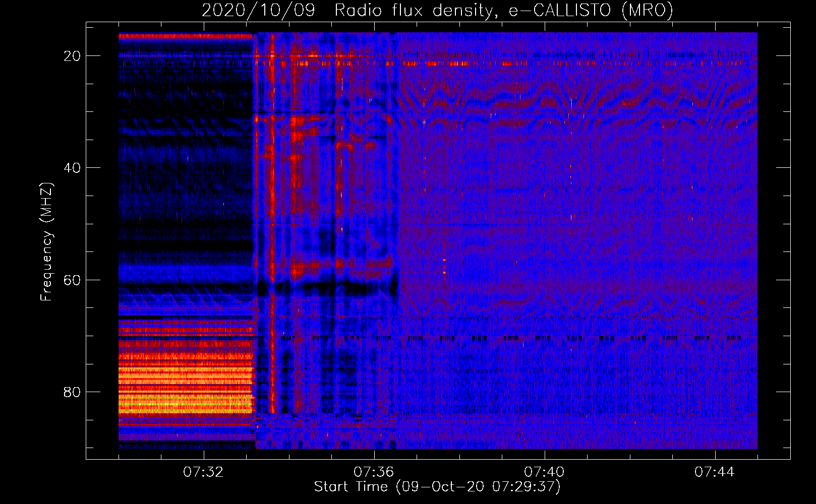Image resolution: width=816 pixels, height=504 pixels.
Task: Click the 'Frequency (MHZ)' axis label
Action: pyautogui.click(x=47, y=242)
